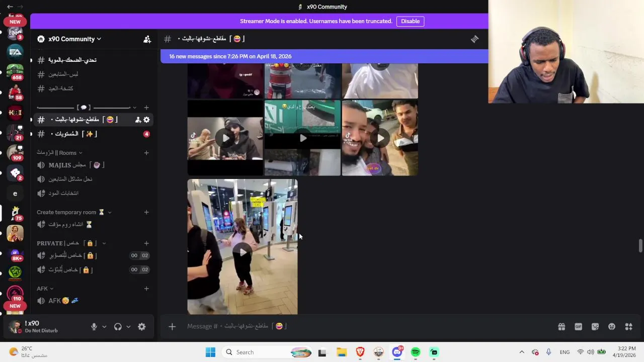Show hidden system tray icons

click(x=522, y=352)
